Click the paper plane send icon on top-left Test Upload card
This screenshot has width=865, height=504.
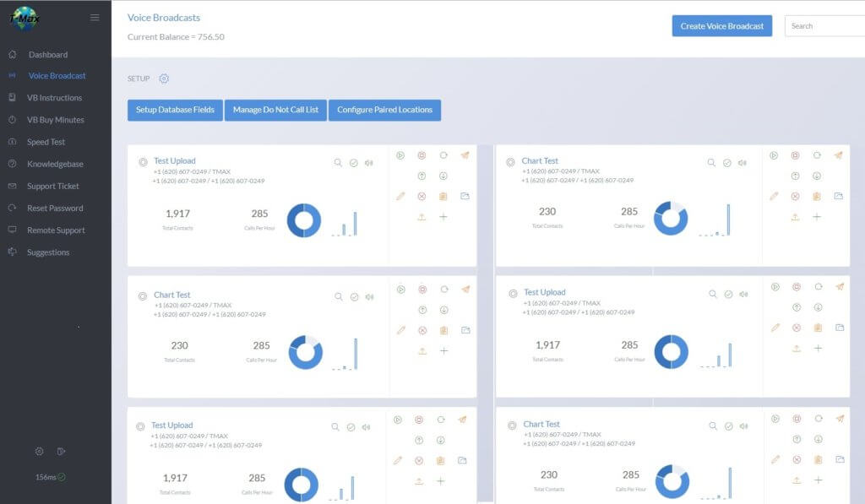[x=465, y=155]
